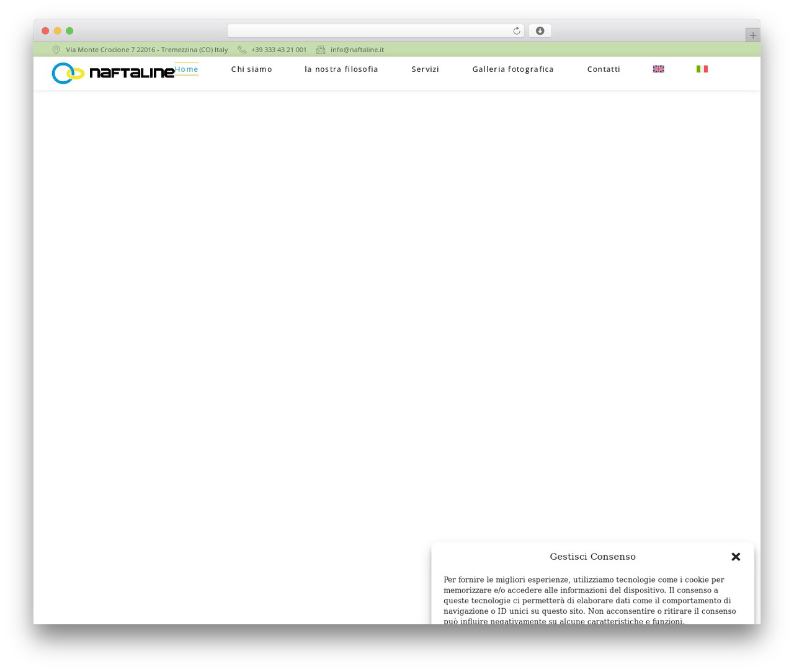This screenshot has height=672, width=794.
Task: Open the Contatti page
Action: click(x=604, y=69)
